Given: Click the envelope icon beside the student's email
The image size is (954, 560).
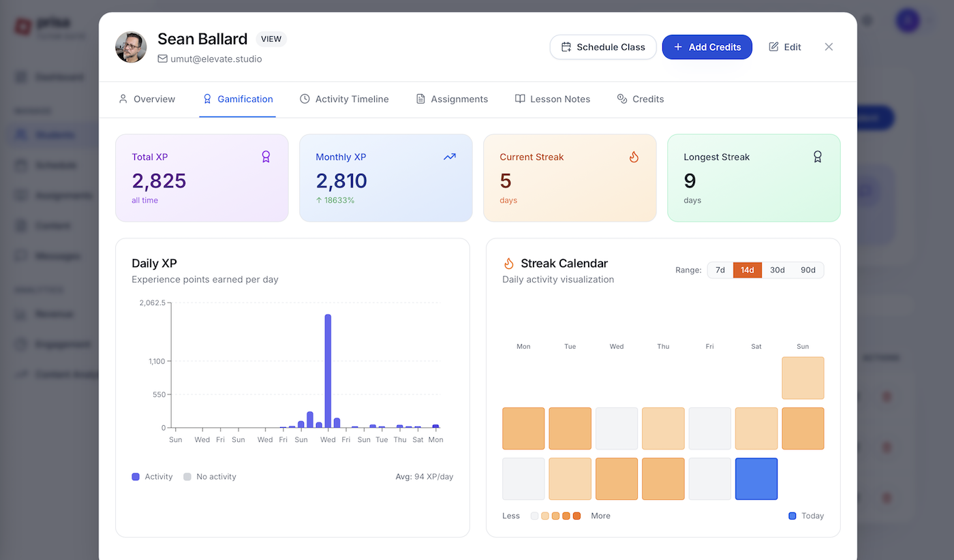Looking at the screenshot, I should [161, 59].
